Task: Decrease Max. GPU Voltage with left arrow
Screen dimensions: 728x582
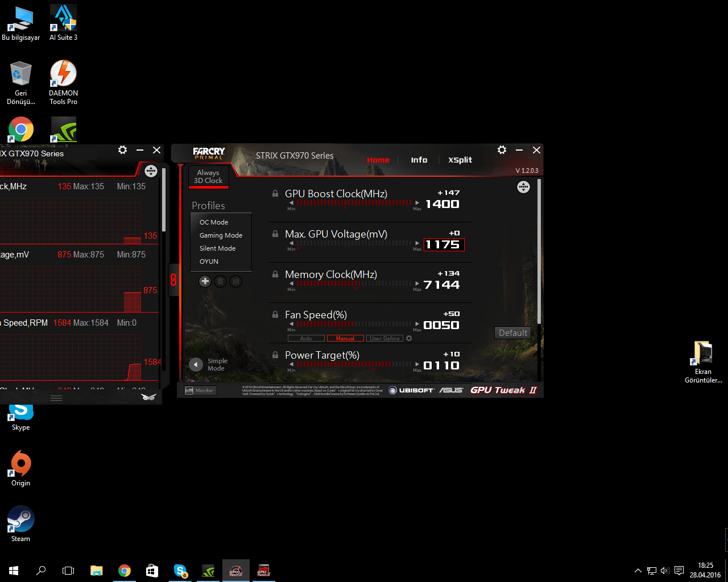Action: 291,243
